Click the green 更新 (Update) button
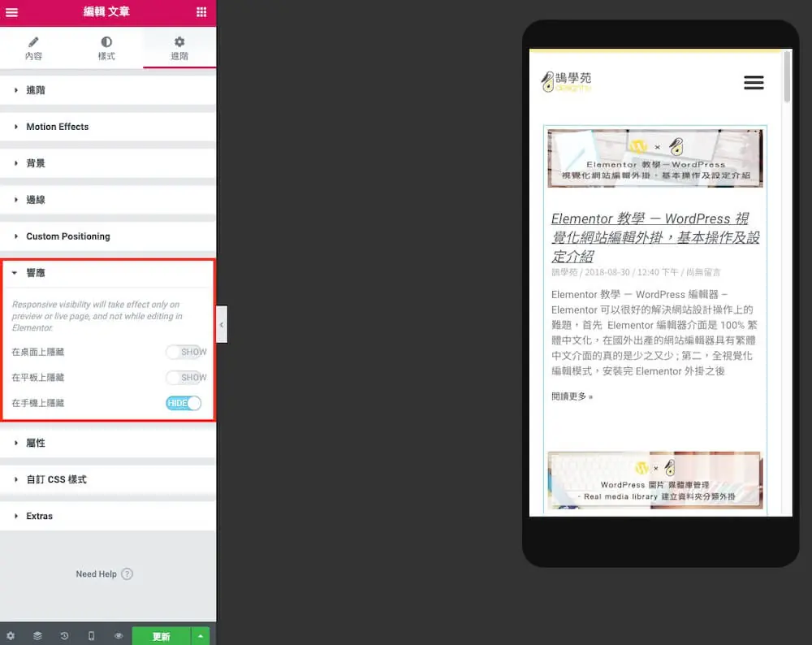This screenshot has height=645, width=812. (x=162, y=636)
